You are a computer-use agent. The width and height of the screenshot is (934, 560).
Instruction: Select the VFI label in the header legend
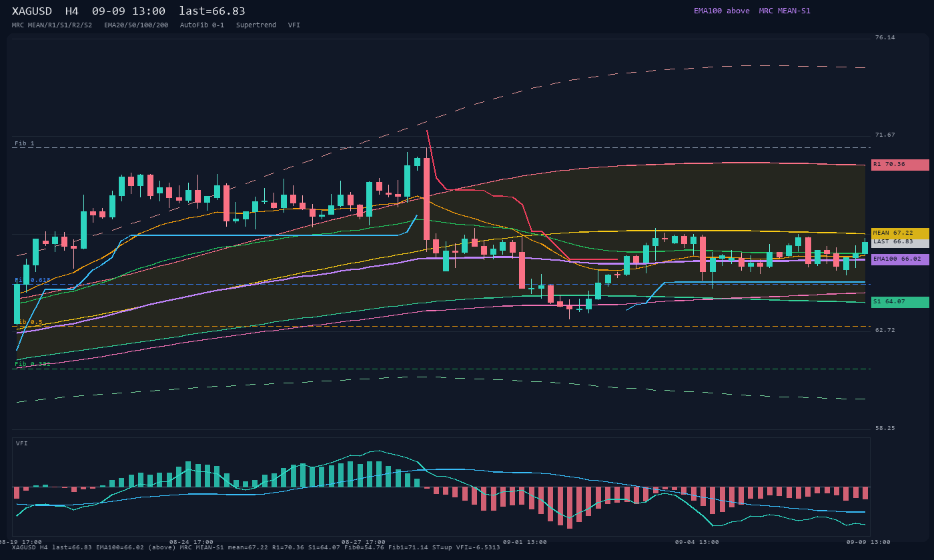pos(294,25)
